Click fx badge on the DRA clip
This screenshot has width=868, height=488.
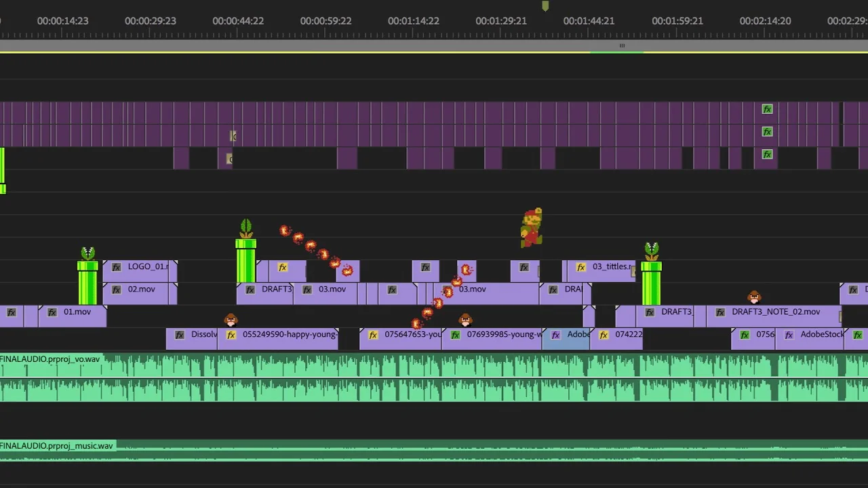click(553, 289)
